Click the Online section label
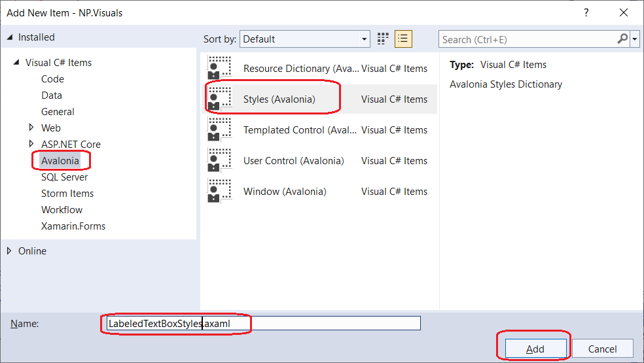 click(x=32, y=251)
